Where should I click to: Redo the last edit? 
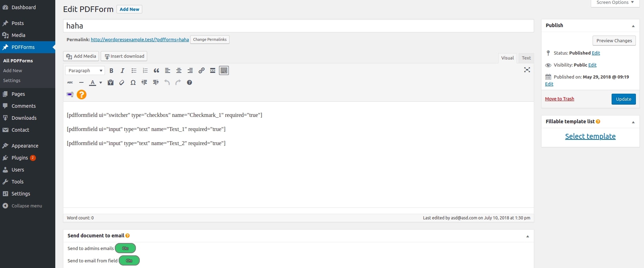pyautogui.click(x=178, y=82)
